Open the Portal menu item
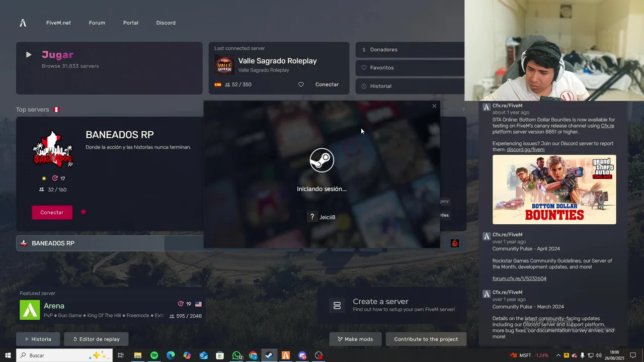The width and height of the screenshot is (644, 362). click(x=131, y=23)
